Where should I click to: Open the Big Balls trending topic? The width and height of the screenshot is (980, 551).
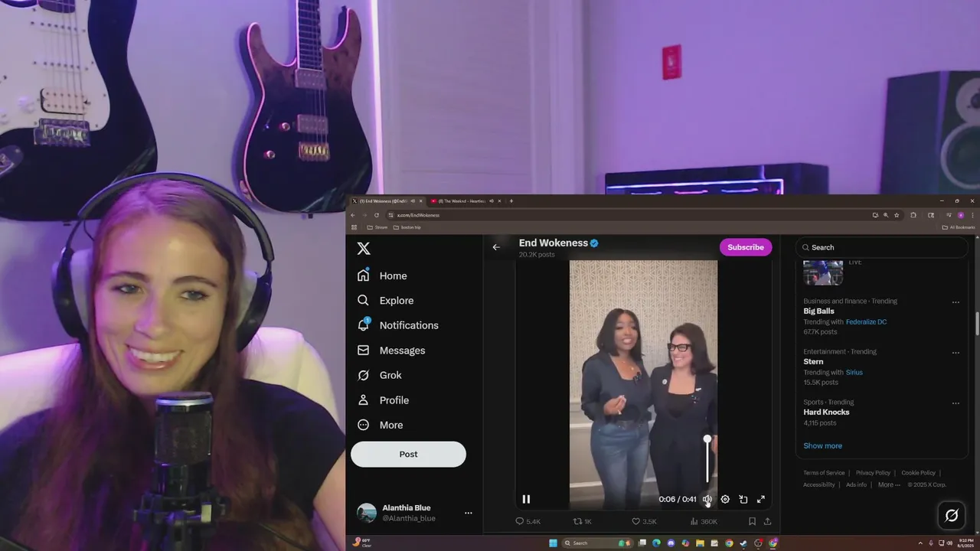pyautogui.click(x=818, y=311)
